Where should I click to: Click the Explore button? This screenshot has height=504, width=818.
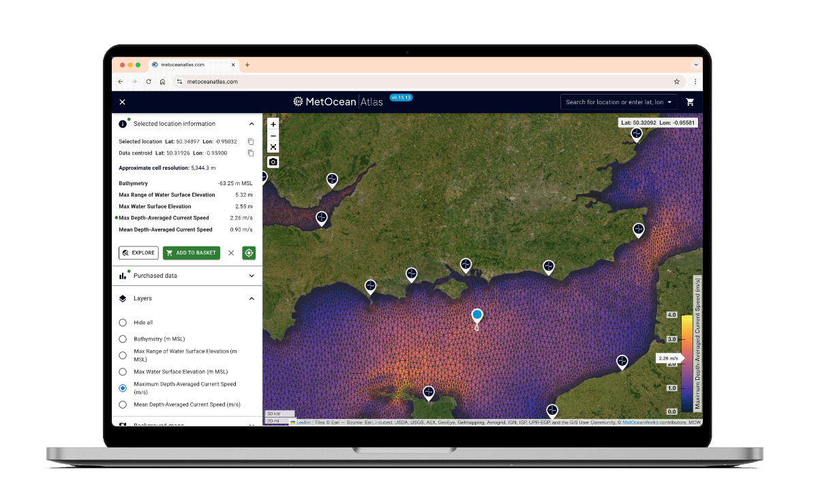click(x=138, y=253)
